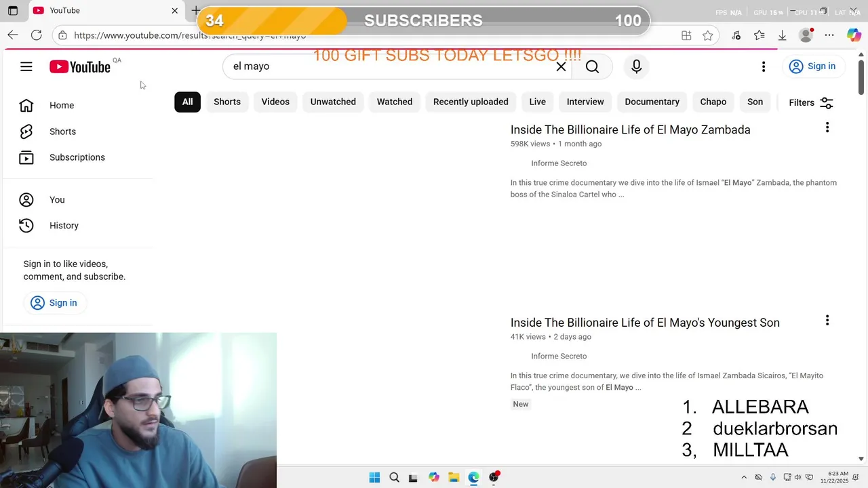Click Sign in at top right
Image resolution: width=868 pixels, height=488 pixels.
tap(812, 66)
